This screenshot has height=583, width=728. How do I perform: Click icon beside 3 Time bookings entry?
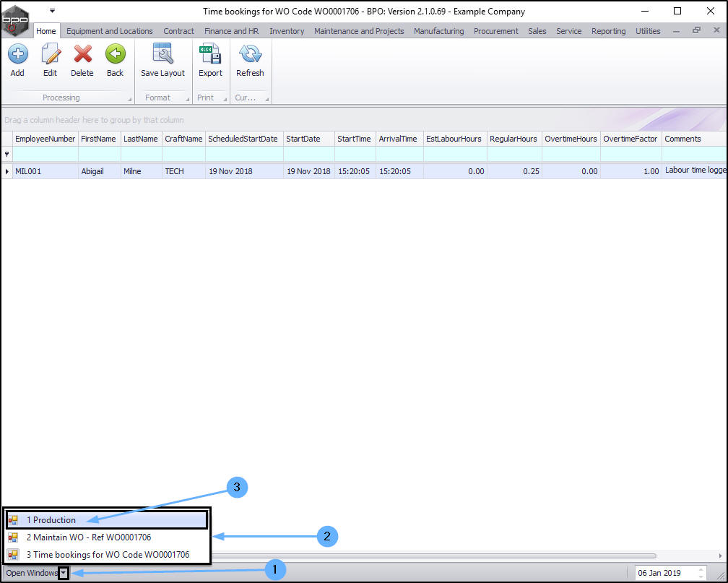click(13, 555)
